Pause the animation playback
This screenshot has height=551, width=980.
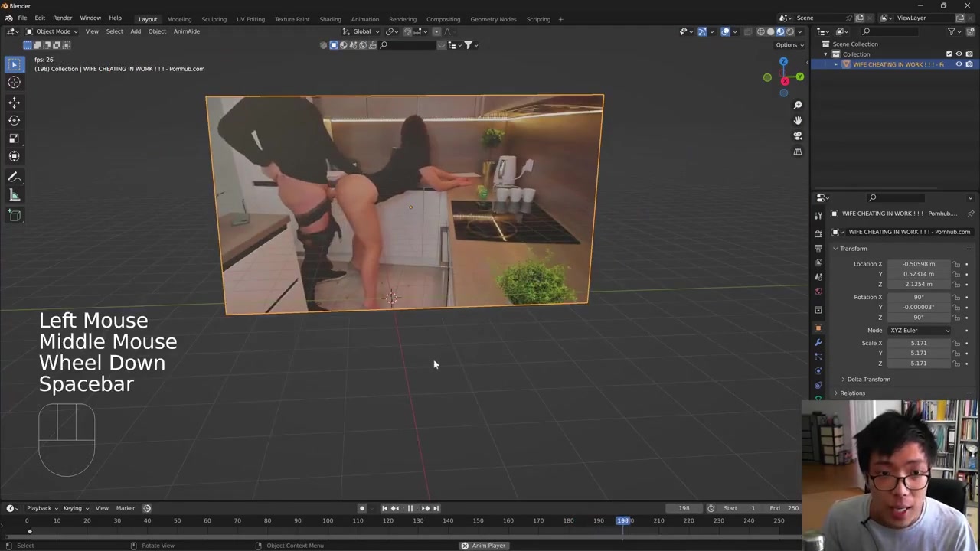point(410,508)
